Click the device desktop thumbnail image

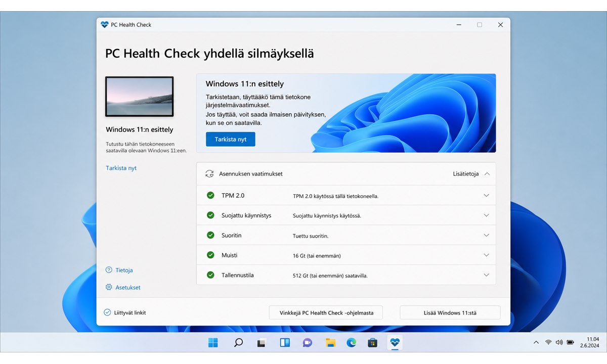140,97
